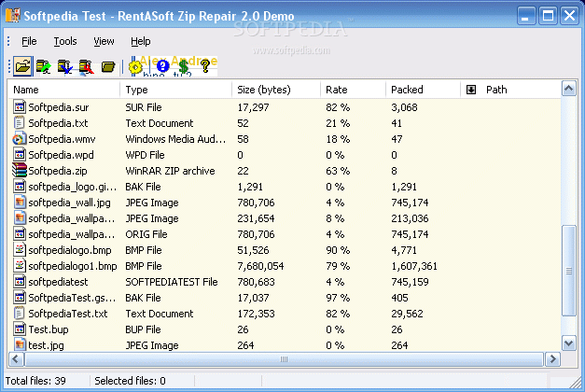This screenshot has height=392, width=585.
Task: Click the Windows Media Aud... type cell
Action: (175, 139)
